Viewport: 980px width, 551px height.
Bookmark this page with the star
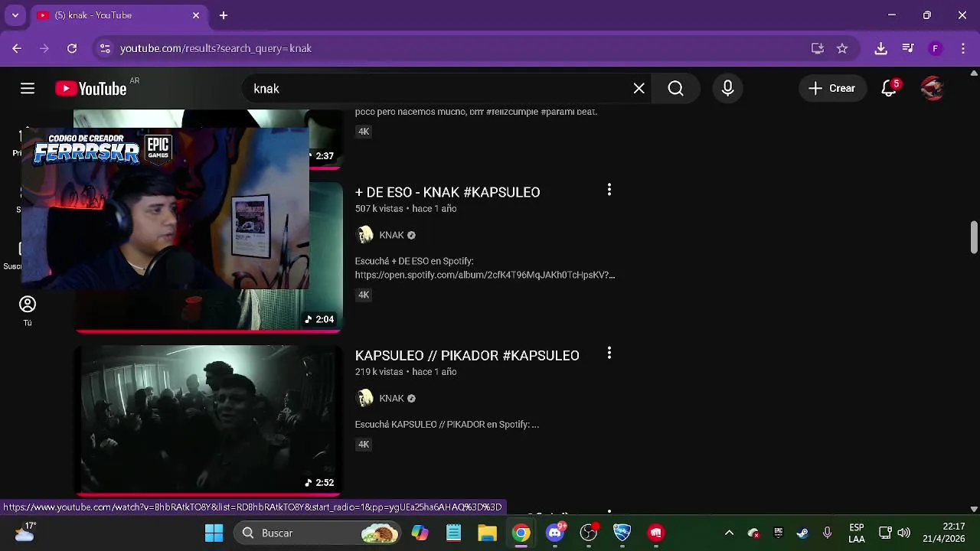(x=842, y=48)
